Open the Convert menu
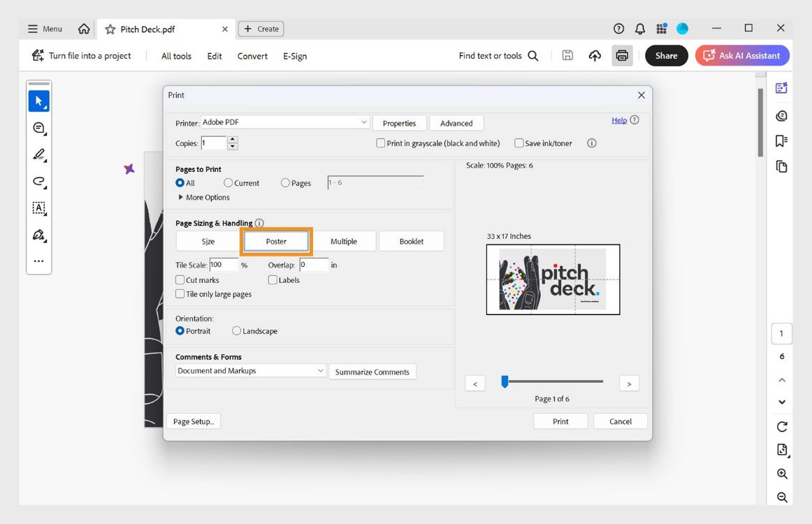The image size is (812, 524). [252, 55]
